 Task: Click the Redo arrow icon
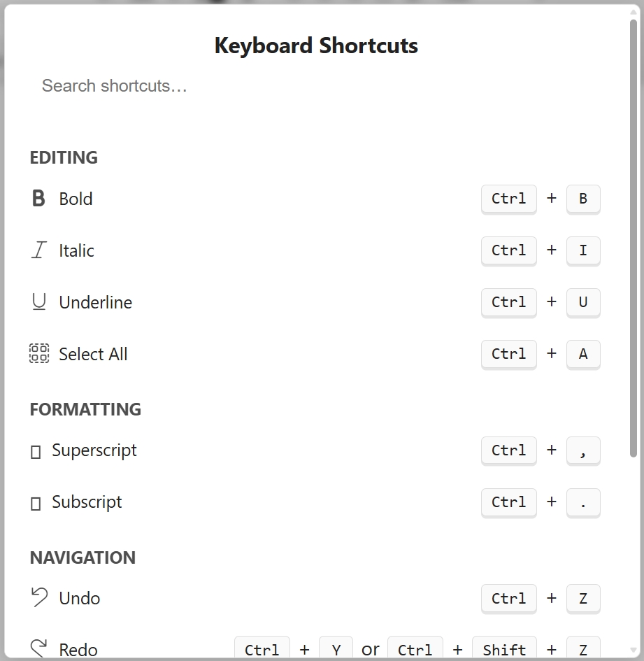pyautogui.click(x=39, y=648)
